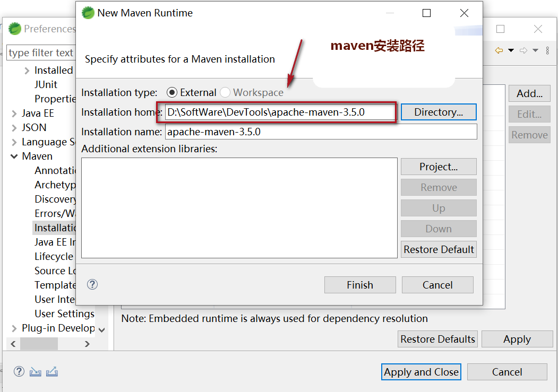Click the Installation name text field
The width and height of the screenshot is (558, 392).
coord(321,132)
